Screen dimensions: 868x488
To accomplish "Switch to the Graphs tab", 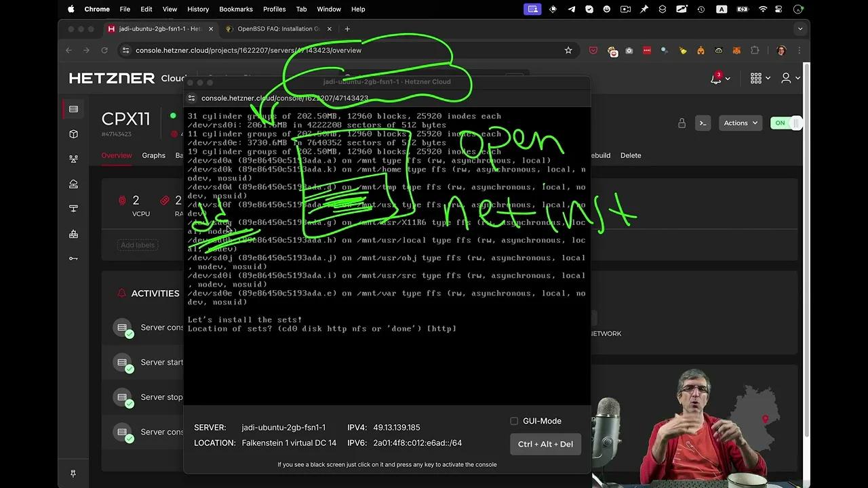I will click(153, 155).
